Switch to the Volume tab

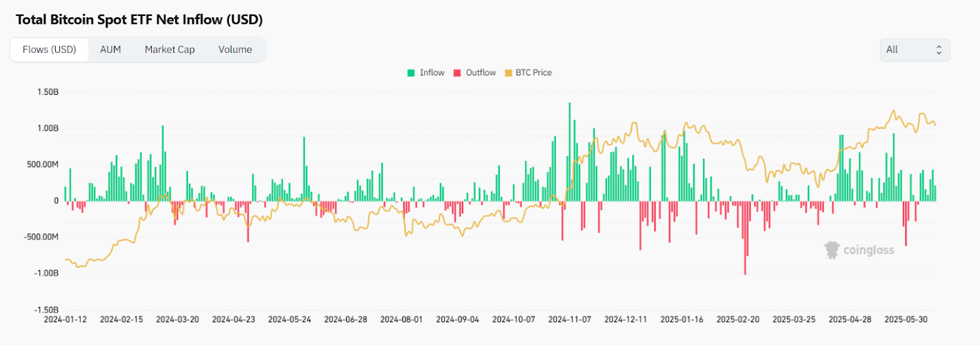coord(235,50)
